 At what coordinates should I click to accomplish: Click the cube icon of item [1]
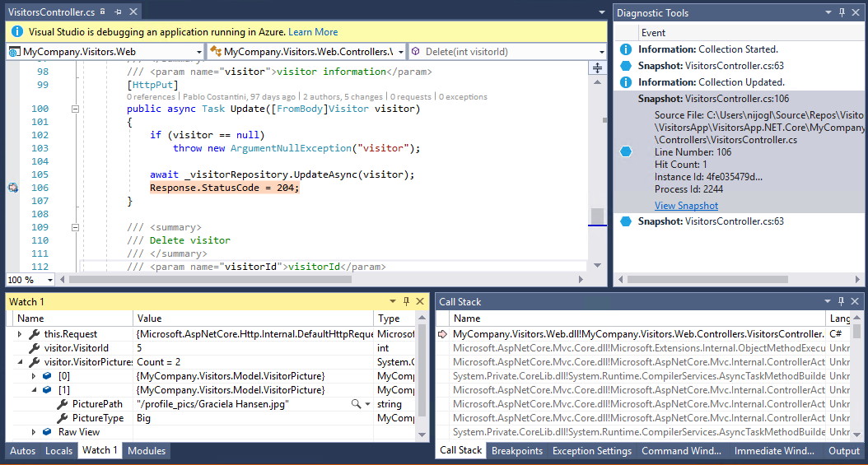(x=48, y=390)
